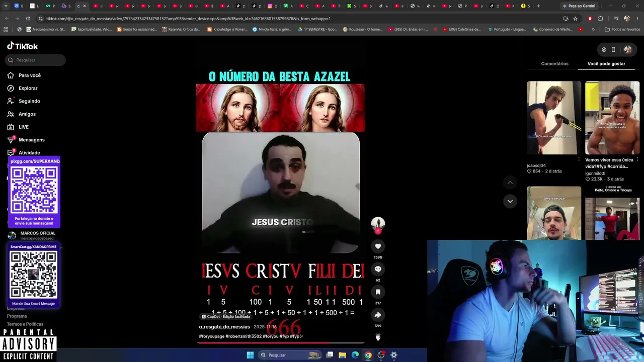This screenshot has height=362, width=644.
Task: Switch to the Você pode gostar tab
Action: point(606,64)
